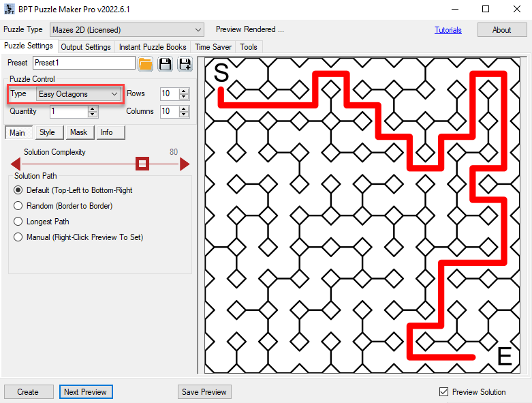The width and height of the screenshot is (532, 403).
Task: Decrease Columns using down spinner arrow
Action: click(184, 115)
